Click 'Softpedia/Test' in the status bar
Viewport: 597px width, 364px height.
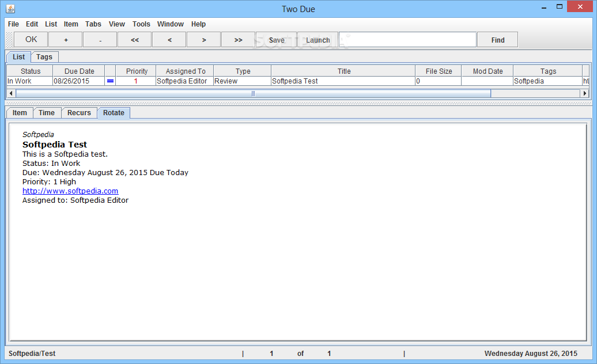pyautogui.click(x=32, y=354)
